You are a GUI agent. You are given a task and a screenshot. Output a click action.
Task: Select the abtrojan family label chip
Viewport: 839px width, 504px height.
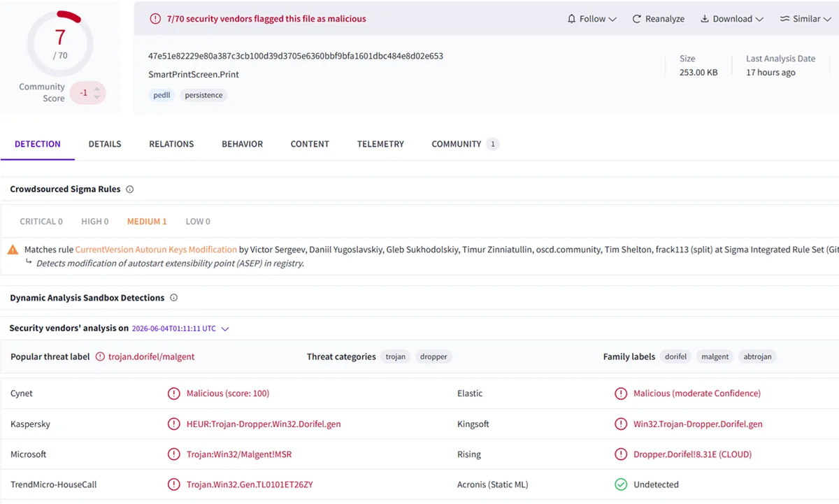coord(757,357)
